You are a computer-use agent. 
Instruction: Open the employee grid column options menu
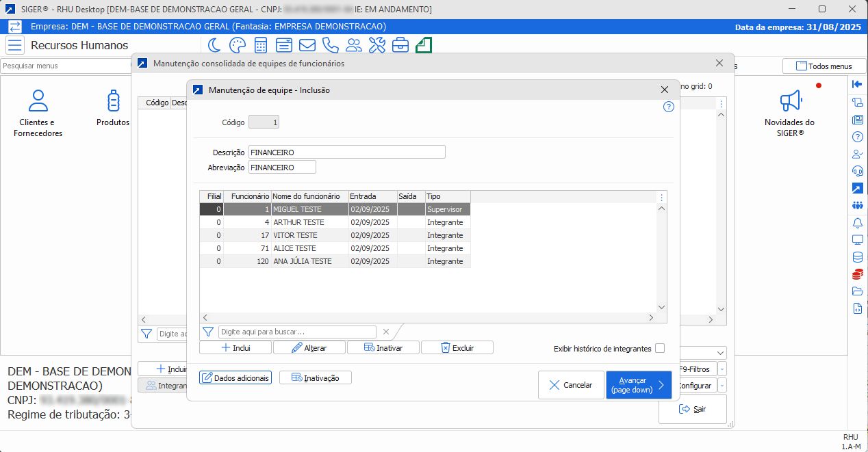click(661, 197)
